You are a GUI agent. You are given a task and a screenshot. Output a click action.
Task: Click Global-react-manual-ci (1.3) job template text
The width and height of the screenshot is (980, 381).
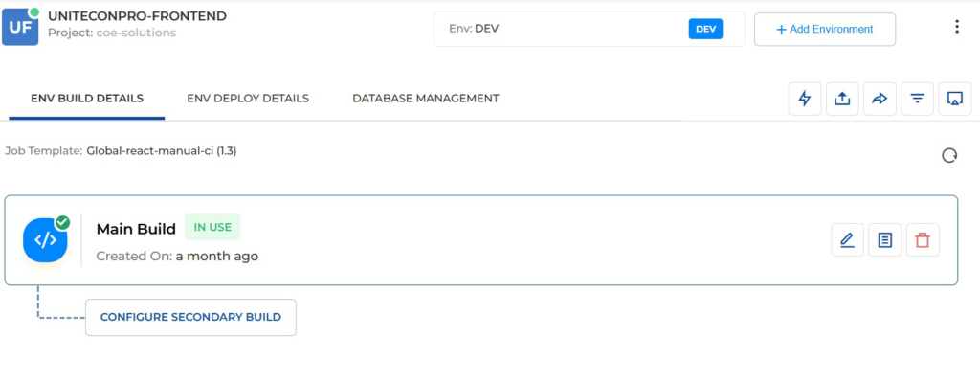coord(162,151)
